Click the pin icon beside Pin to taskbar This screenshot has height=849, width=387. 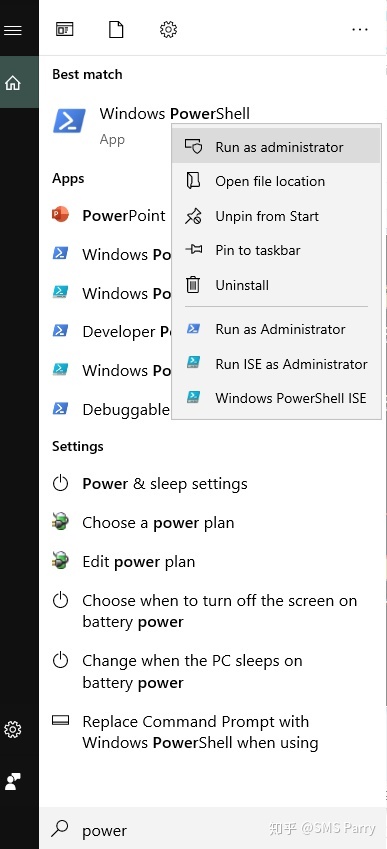pyautogui.click(x=193, y=250)
